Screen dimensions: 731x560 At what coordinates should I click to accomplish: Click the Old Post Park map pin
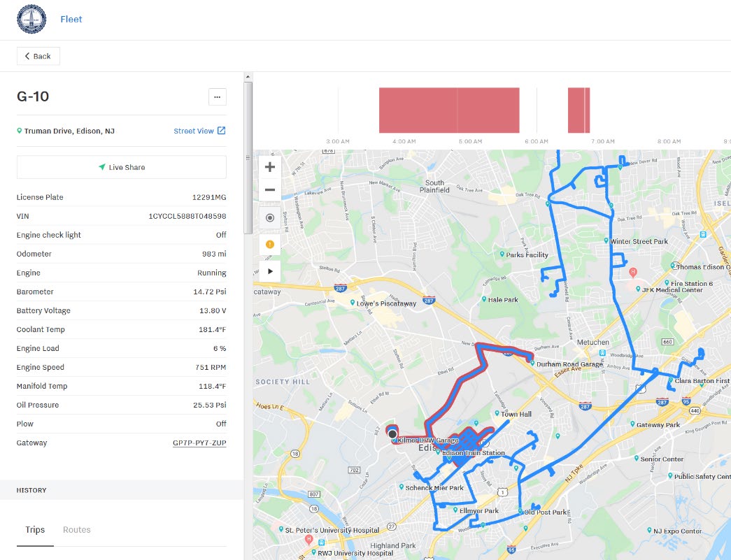(520, 511)
